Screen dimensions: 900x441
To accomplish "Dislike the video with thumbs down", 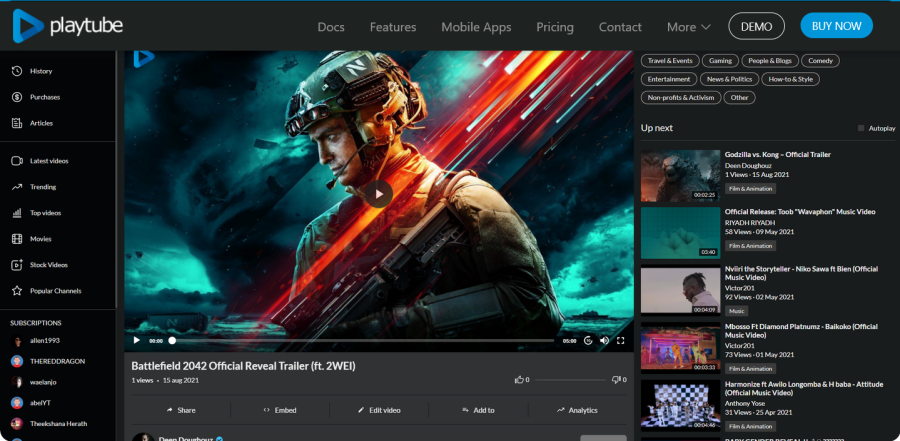I will click(616, 380).
